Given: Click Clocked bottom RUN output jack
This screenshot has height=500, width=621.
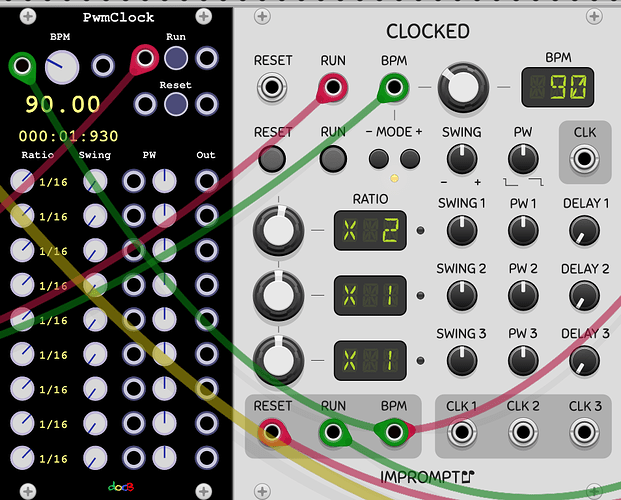Looking at the screenshot, I should pyautogui.click(x=333, y=432).
